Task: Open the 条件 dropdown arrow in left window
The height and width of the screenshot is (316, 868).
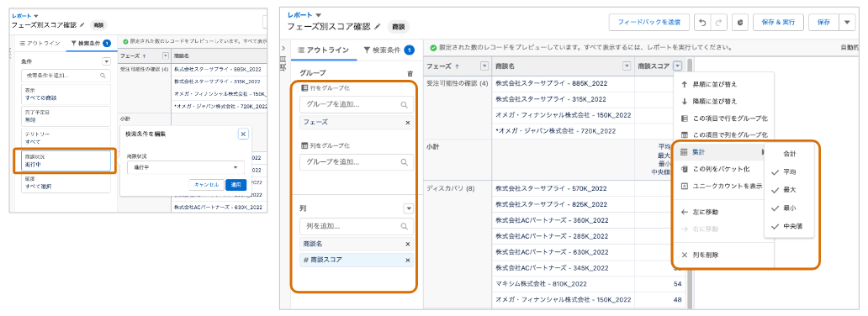Action: pos(106,61)
